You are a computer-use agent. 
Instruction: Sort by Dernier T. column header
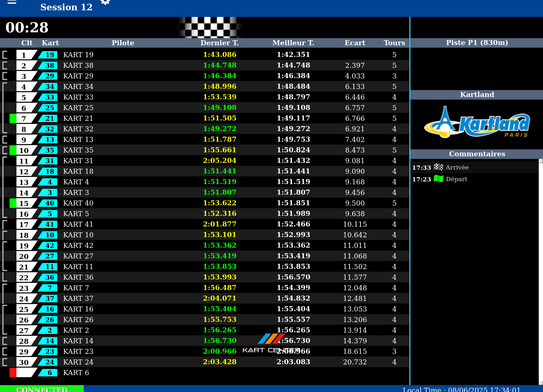coord(220,43)
